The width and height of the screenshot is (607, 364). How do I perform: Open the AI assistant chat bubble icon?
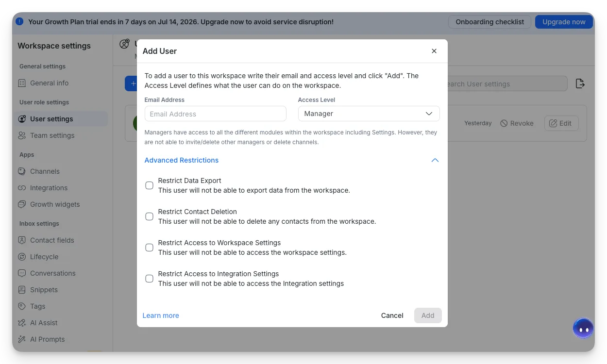click(583, 329)
